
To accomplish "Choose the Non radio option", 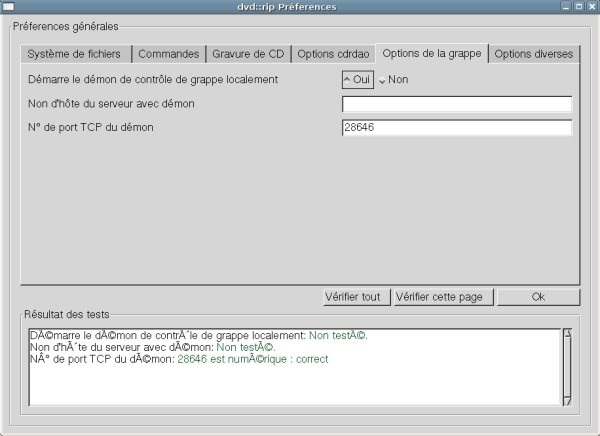I will click(393, 80).
